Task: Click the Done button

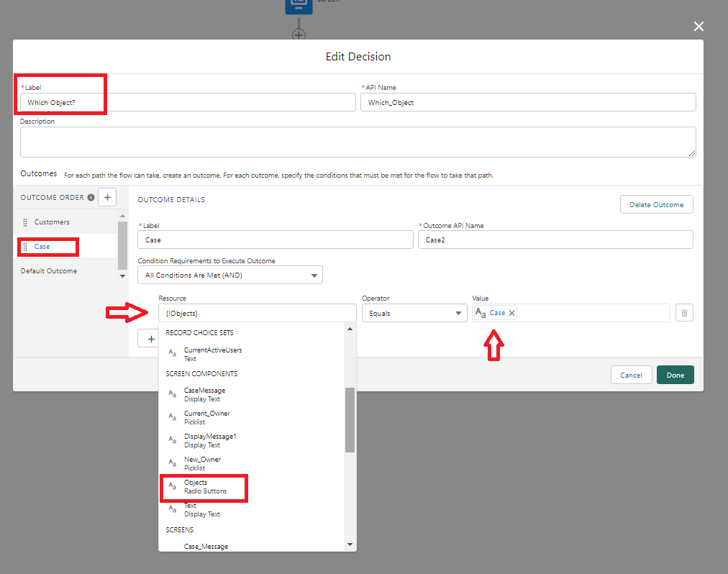Action: (x=675, y=375)
